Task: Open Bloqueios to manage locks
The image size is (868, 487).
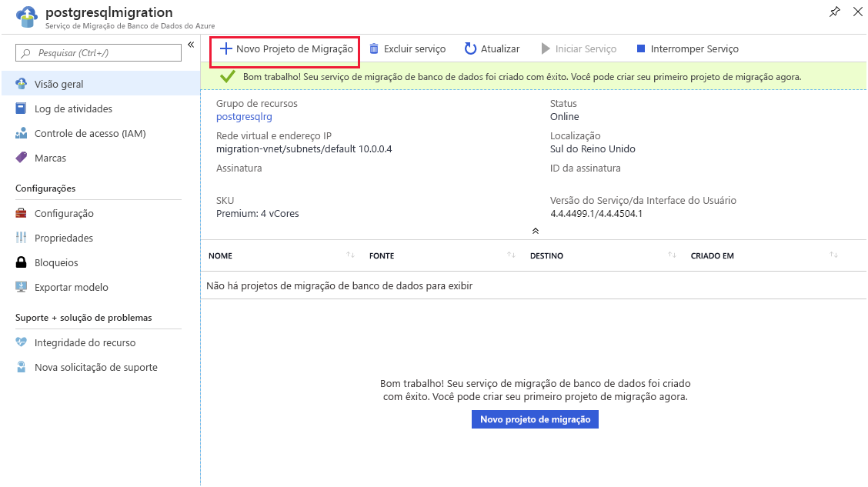Action: pos(53,262)
